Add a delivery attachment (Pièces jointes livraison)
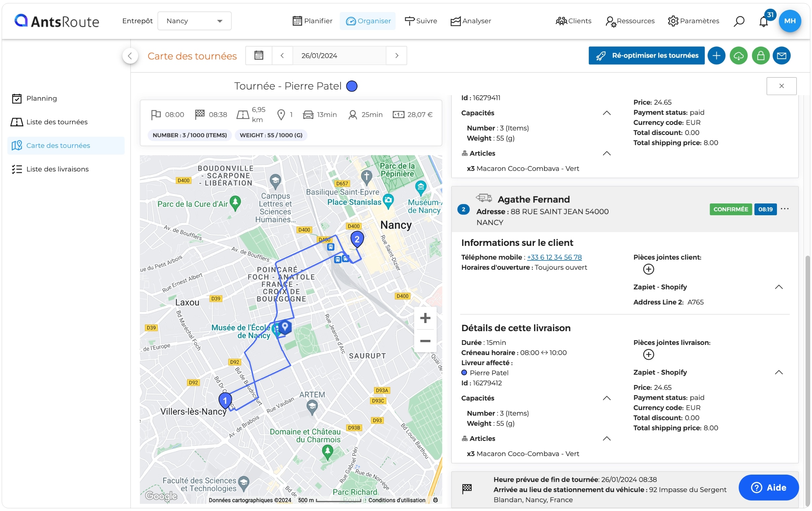The width and height of the screenshot is (812, 511). click(x=648, y=354)
